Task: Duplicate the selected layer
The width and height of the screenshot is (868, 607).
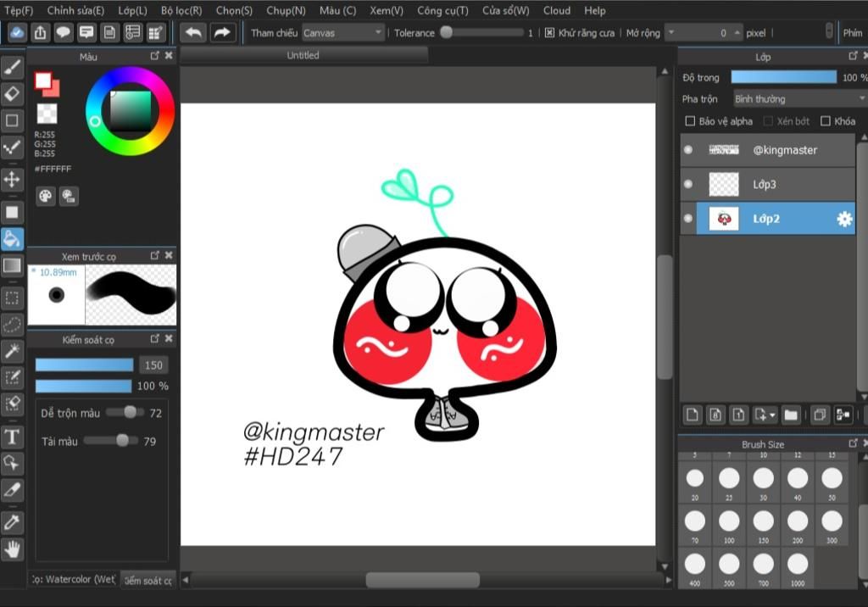Action: click(820, 415)
